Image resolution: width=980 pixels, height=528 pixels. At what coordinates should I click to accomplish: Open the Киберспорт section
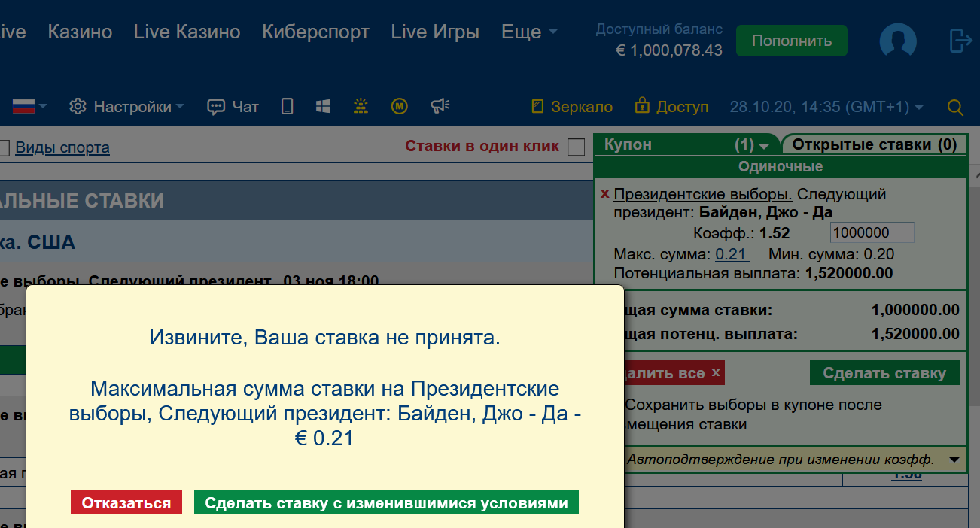coord(315,32)
